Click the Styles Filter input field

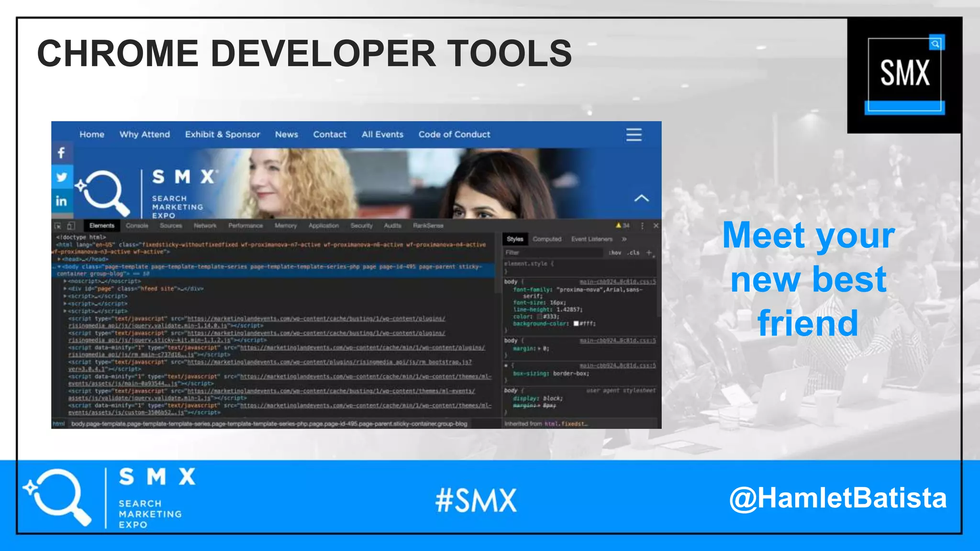point(553,253)
